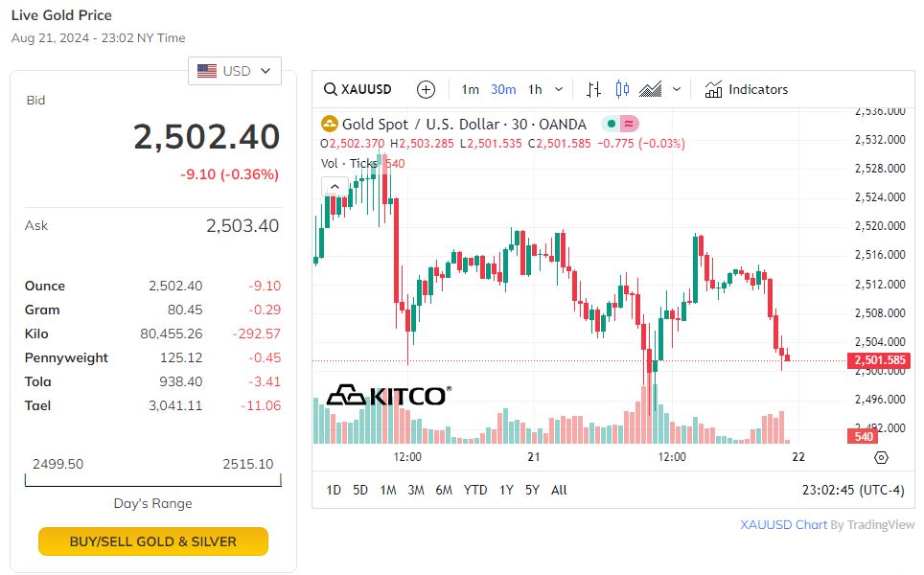Viewport: 924px width, 575px height.
Task: Open the bar style icon
Action: (x=594, y=90)
